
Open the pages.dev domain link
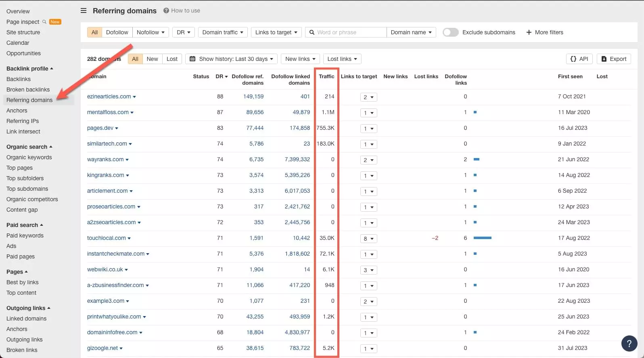click(x=100, y=128)
